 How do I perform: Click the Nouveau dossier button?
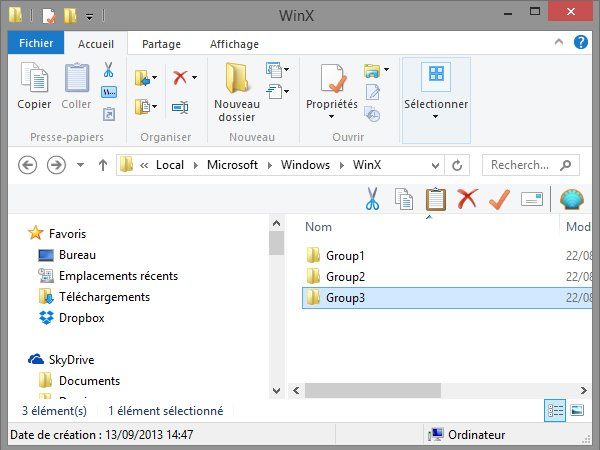tap(237, 92)
